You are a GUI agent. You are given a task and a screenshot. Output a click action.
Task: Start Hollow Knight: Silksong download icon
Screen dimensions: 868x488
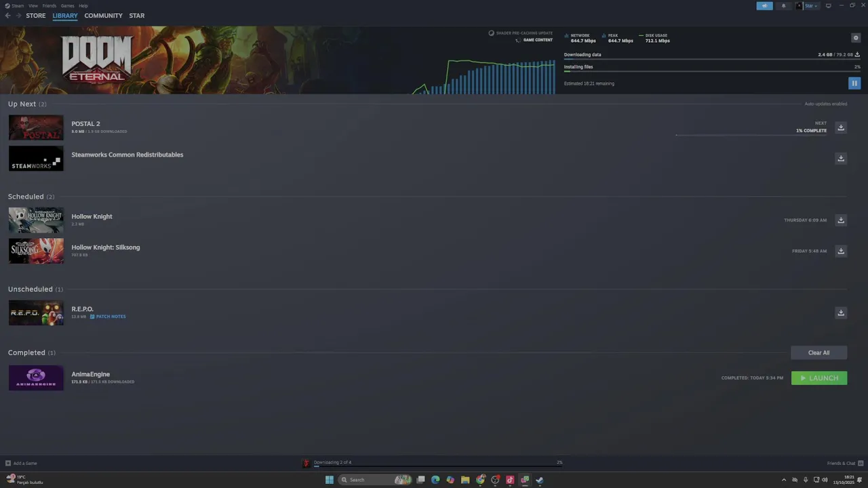pos(841,251)
